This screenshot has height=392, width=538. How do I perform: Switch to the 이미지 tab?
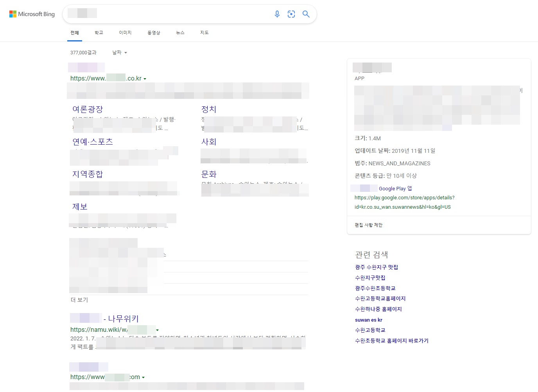125,33
